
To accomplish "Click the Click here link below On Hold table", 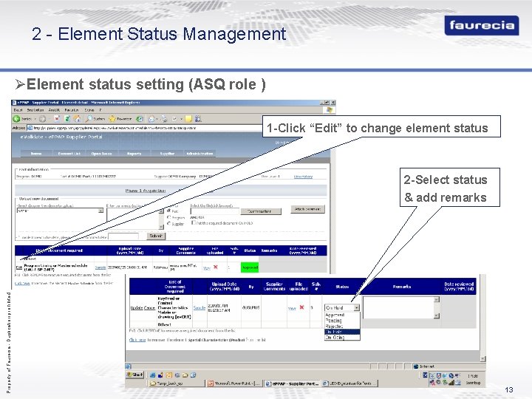I will click(137, 340).
